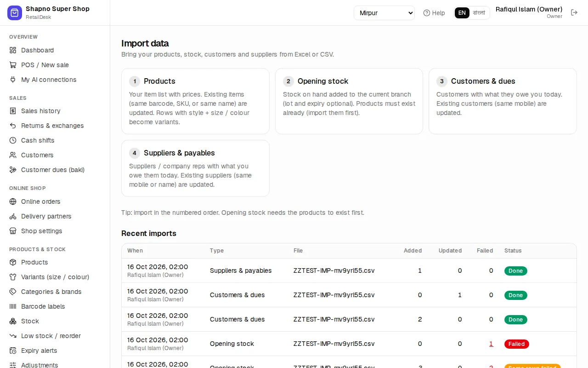Click the "File" column header
Viewport: 588px width, 368px height.
click(x=298, y=251)
